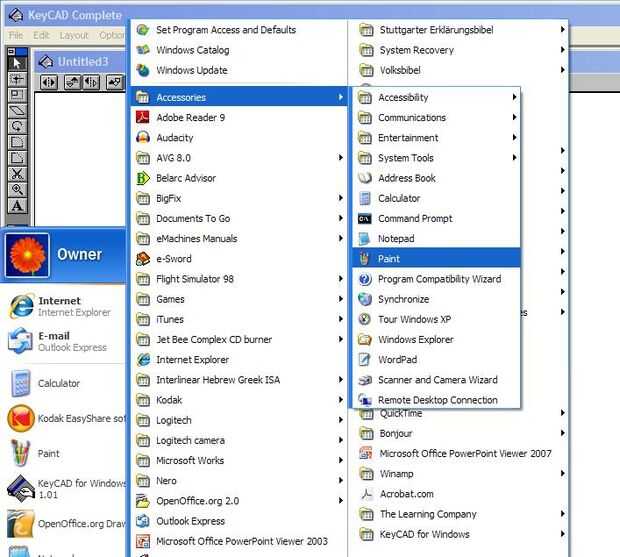620x557 pixels.
Task: Open the Bonjour folder
Action: [459, 433]
